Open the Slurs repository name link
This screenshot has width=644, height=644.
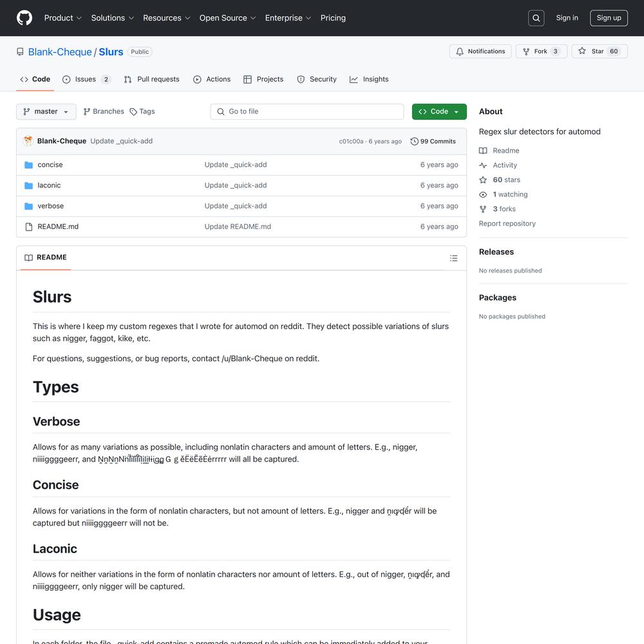point(111,52)
